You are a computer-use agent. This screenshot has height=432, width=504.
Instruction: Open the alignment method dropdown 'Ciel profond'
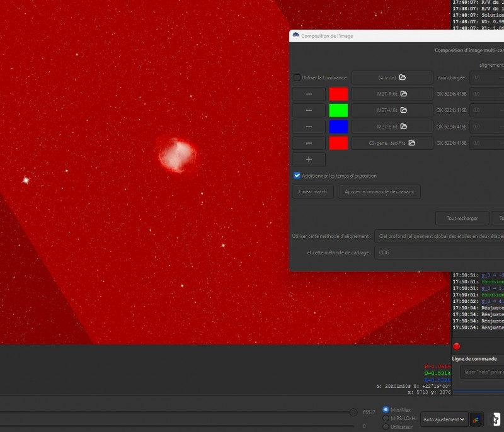tap(439, 236)
